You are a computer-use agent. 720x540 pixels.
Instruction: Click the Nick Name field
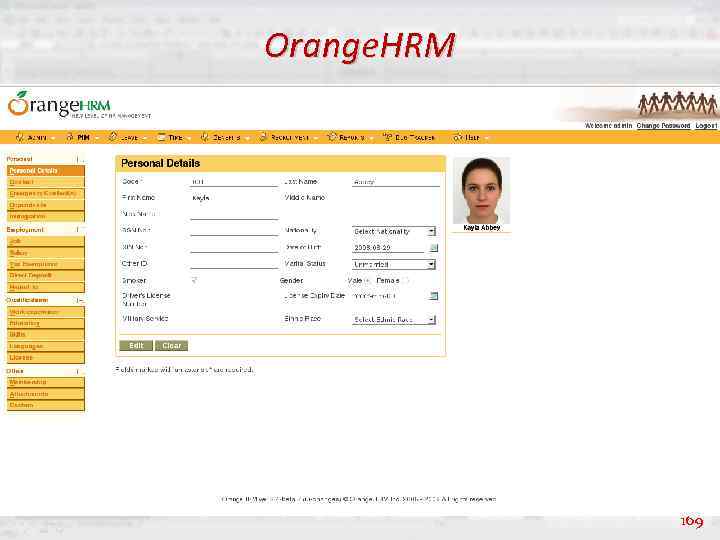coord(234,214)
